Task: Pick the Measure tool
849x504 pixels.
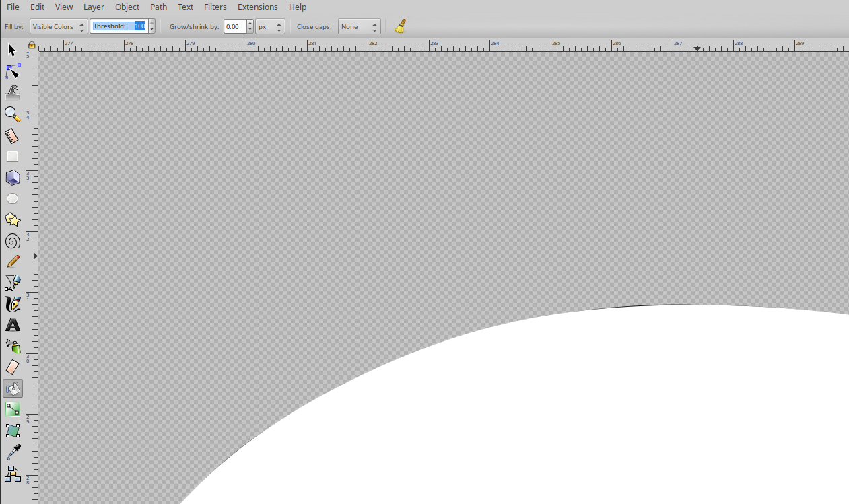Action: (x=11, y=135)
